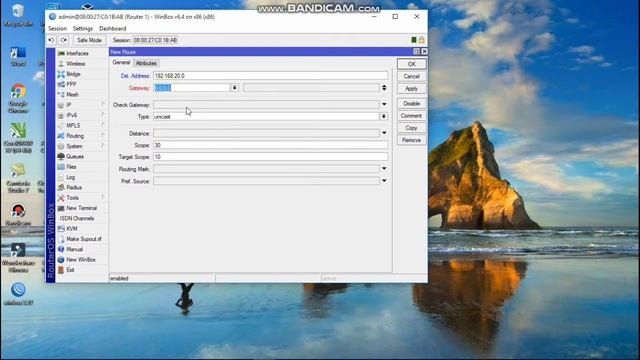Expand the Pref. Source field

[x=384, y=181]
